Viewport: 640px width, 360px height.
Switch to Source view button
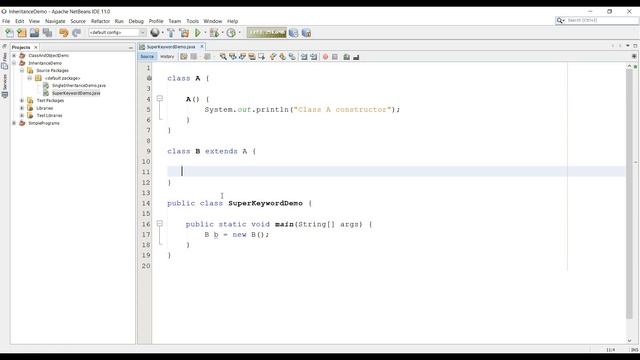(147, 57)
